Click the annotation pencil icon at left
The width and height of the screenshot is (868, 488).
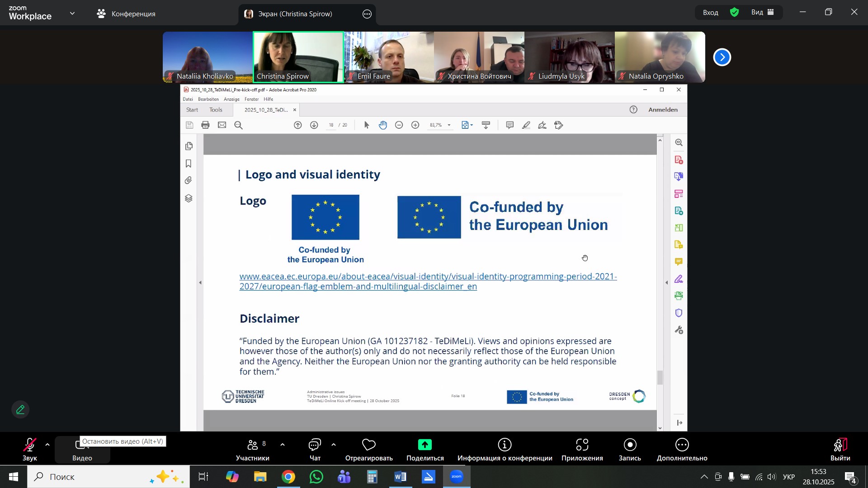tap(20, 410)
